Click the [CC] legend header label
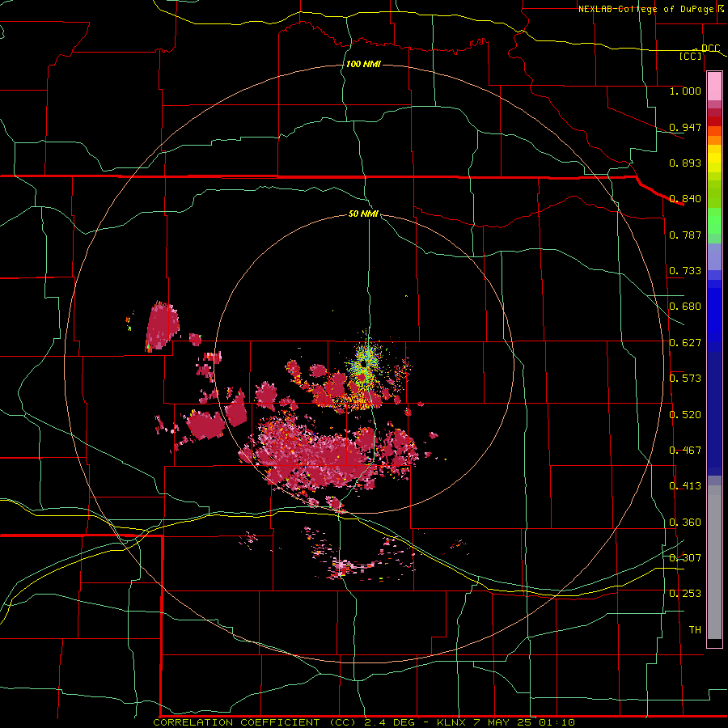 (x=691, y=56)
